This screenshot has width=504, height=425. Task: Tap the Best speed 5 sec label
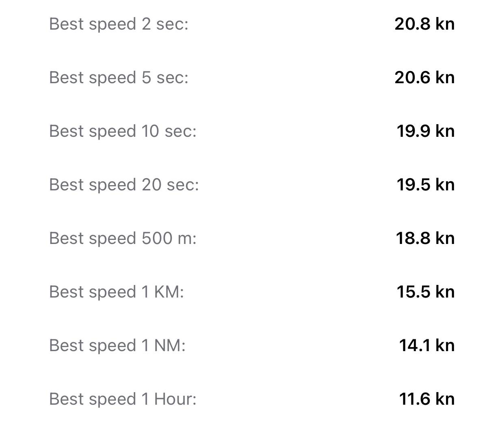click(118, 78)
